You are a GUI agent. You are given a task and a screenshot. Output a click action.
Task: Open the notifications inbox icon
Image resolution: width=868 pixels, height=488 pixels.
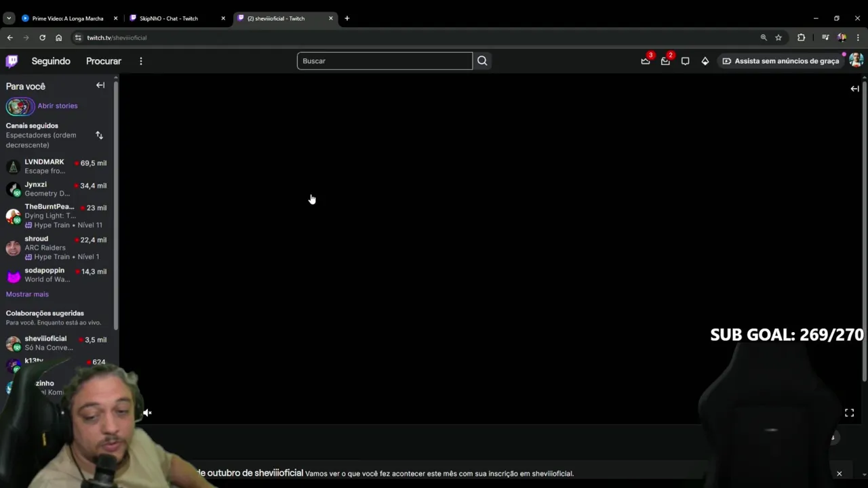(x=665, y=61)
